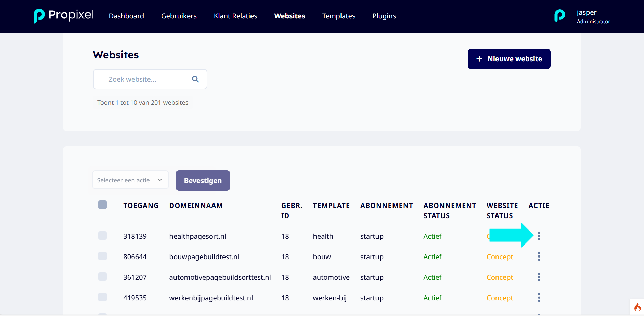Screen dimensions: 644x316
Task: Click the WEBSITE STATUS column header
Action: [502, 211]
